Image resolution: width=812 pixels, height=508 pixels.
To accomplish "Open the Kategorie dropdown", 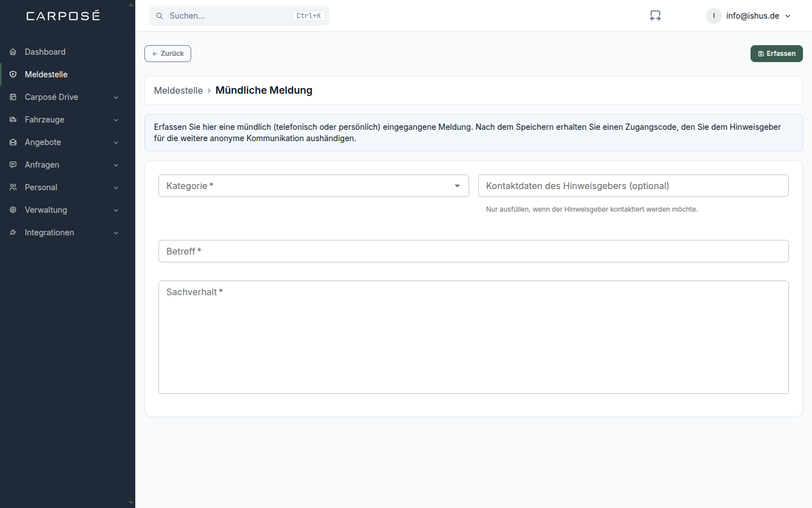I will tap(314, 186).
